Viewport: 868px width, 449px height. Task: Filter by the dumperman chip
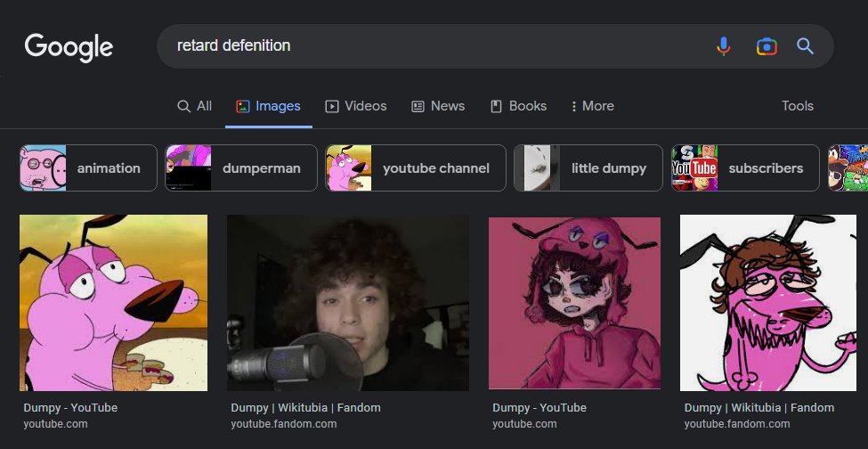tap(240, 167)
